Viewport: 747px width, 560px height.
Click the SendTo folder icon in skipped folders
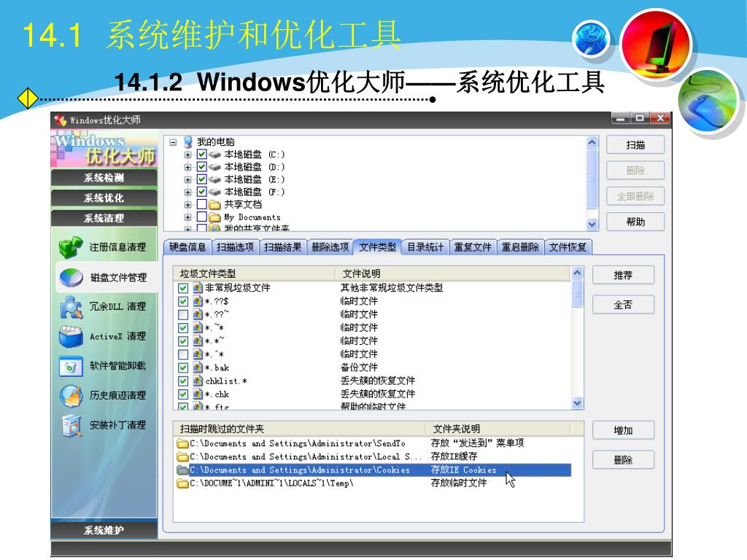(182, 443)
